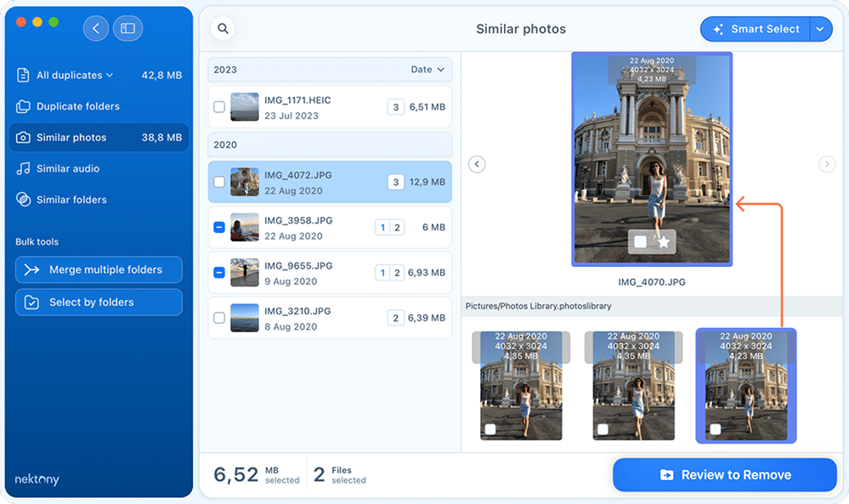Image resolution: width=849 pixels, height=504 pixels.
Task: Check the 4,23 MB thumbnail checkbox
Action: point(716,429)
